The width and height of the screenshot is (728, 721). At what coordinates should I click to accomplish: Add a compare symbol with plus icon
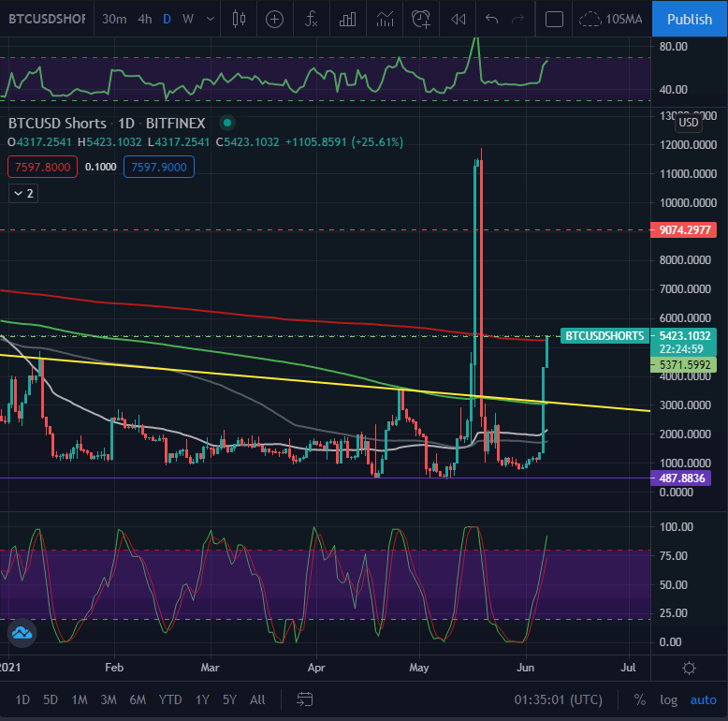click(274, 19)
